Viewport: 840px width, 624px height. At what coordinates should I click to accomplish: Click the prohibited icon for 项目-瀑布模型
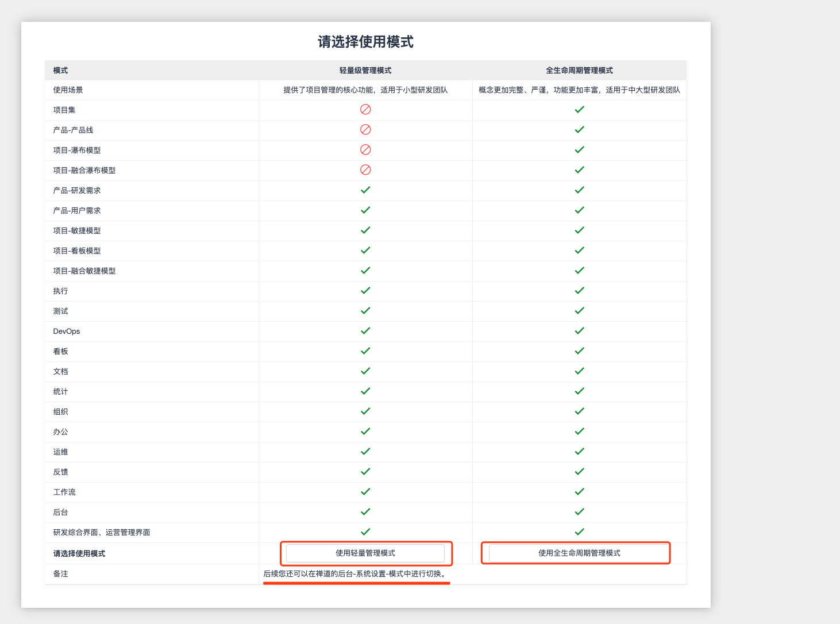tap(365, 149)
